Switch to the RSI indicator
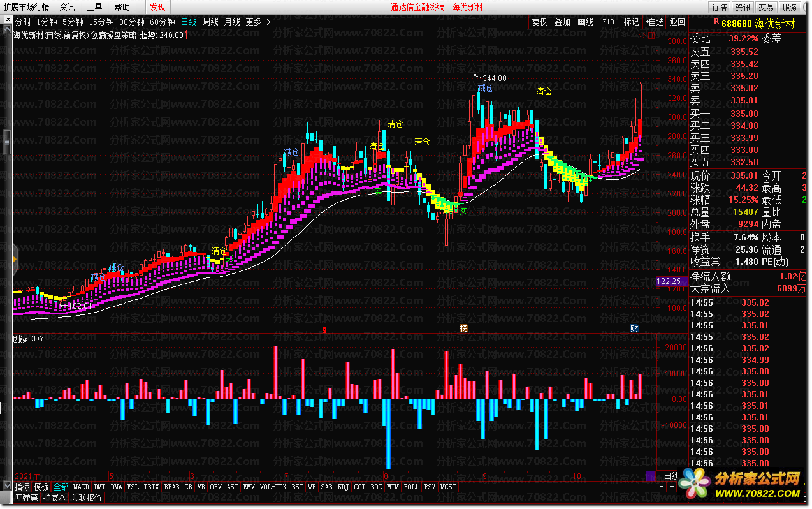Screen dimensions: 812x509 click(x=298, y=487)
